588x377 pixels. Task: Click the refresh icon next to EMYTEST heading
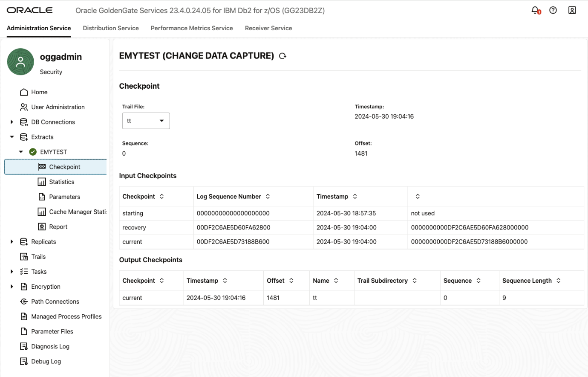[282, 55]
